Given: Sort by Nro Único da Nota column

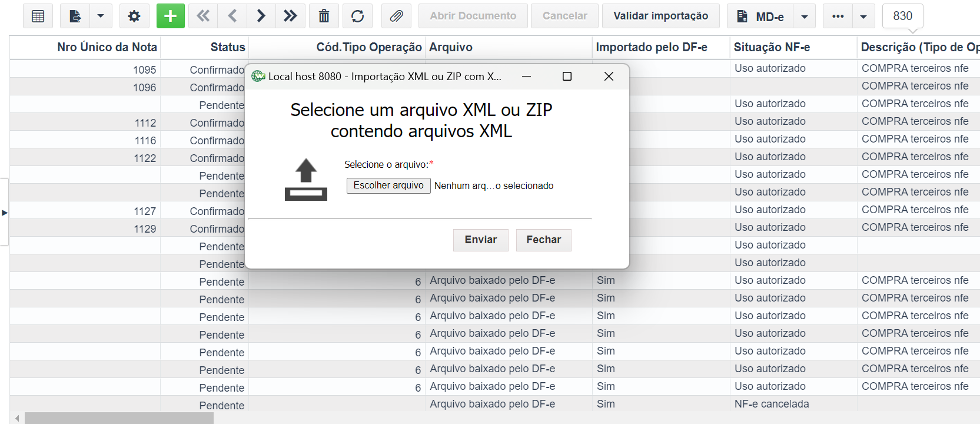Looking at the screenshot, I should click(x=85, y=47).
